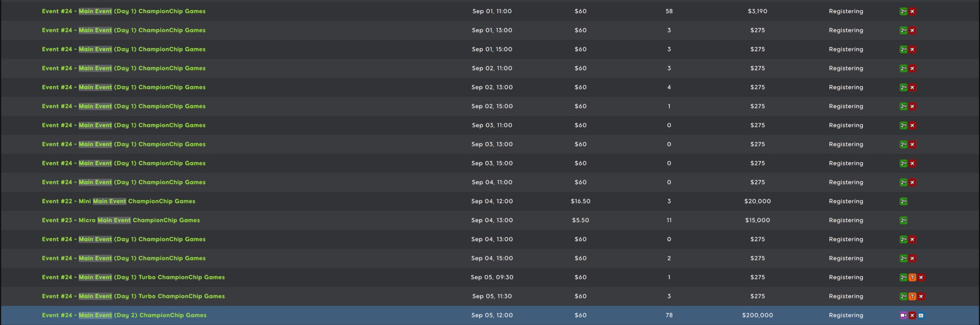Viewport: 980px width, 325px height.
Task: Click red airplane icon for Sep 04, 15:00 event
Action: coord(912,258)
